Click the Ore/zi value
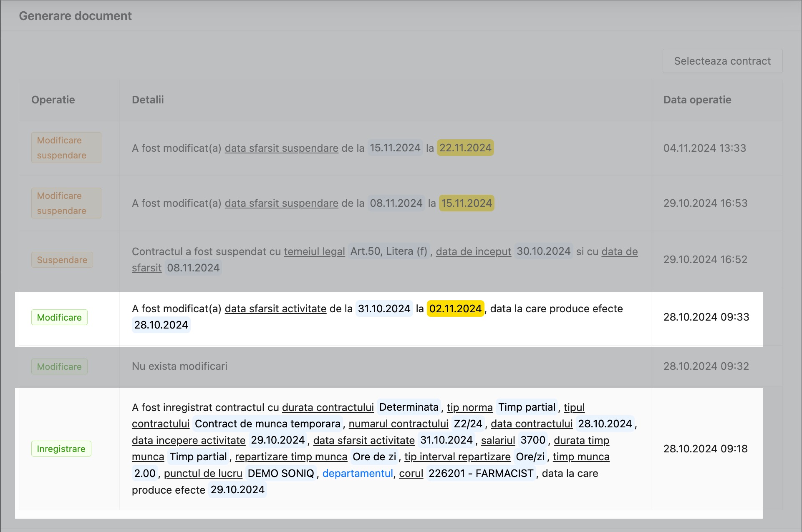The height and width of the screenshot is (532, 802). [530, 457]
